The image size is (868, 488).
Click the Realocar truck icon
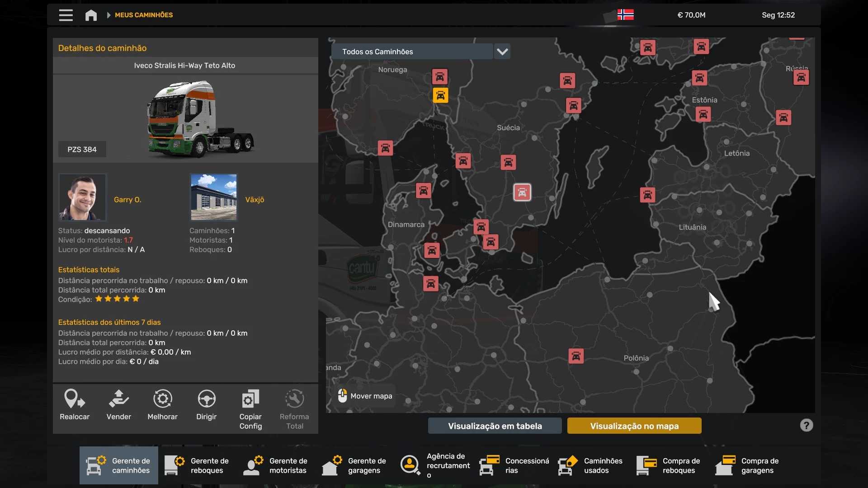(x=75, y=399)
